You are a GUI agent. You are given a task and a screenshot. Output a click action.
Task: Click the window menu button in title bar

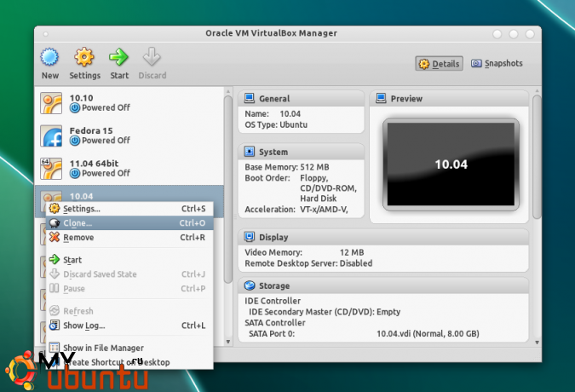tap(45, 34)
